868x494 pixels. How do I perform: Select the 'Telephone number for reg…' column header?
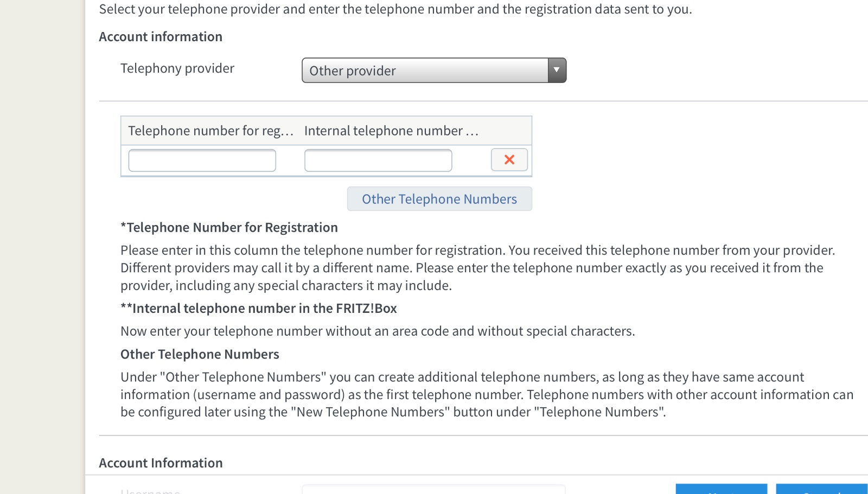211,131
